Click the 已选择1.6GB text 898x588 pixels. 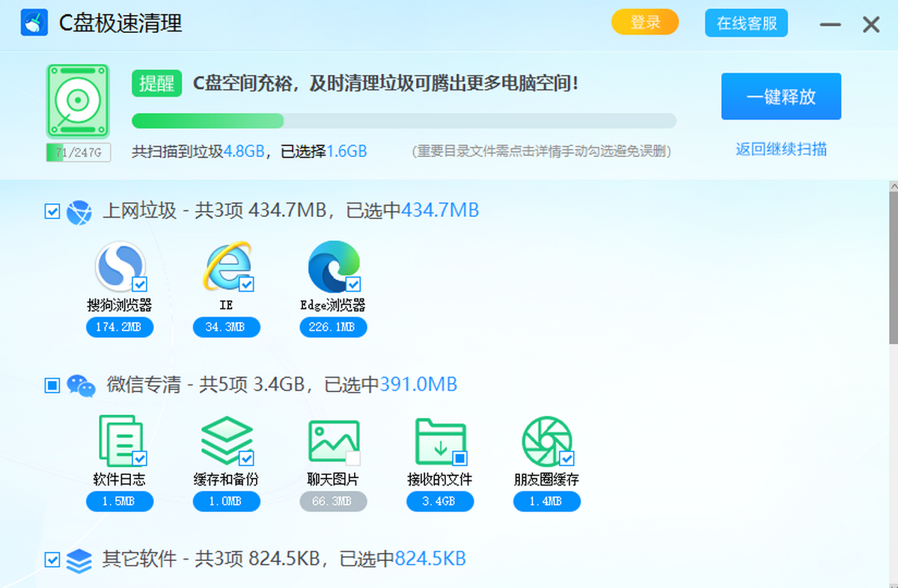click(323, 151)
